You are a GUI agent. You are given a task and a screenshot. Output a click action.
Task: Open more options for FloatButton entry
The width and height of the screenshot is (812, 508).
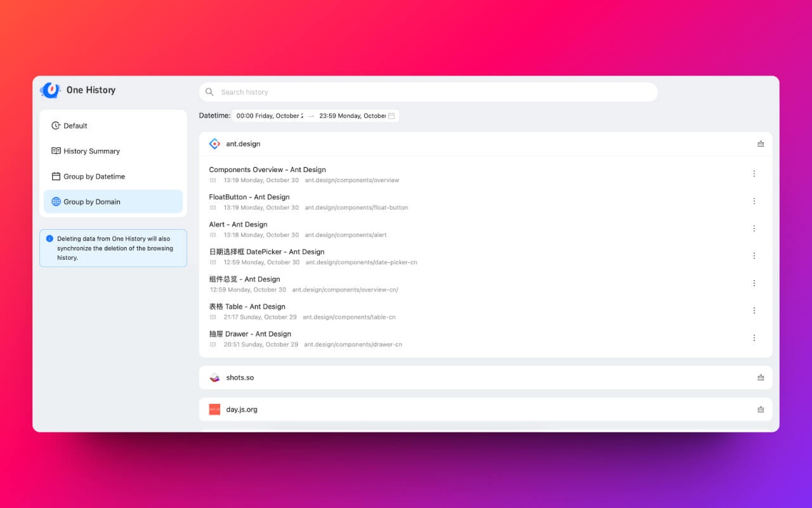point(754,201)
